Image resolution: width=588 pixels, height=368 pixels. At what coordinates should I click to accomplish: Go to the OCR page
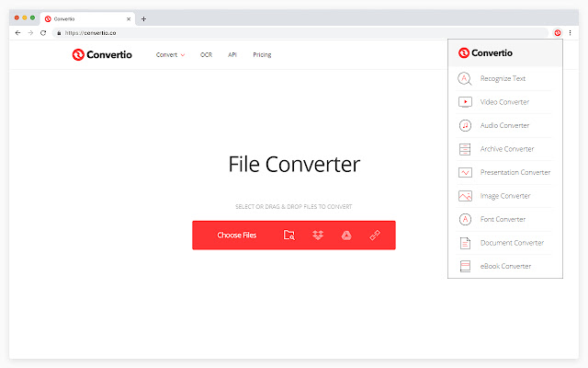point(206,55)
